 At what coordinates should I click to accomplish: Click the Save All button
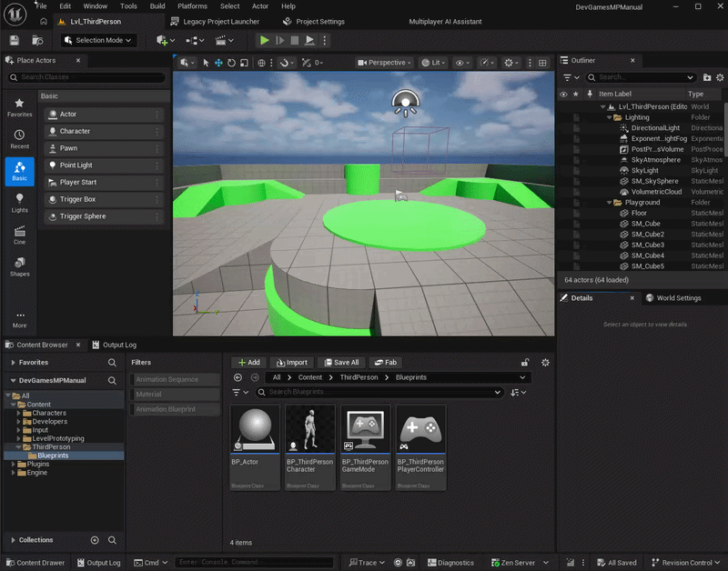point(341,362)
